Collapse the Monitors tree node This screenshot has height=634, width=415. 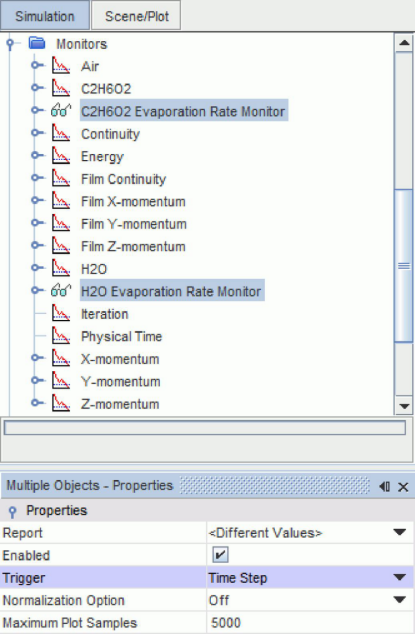[x=11, y=43]
